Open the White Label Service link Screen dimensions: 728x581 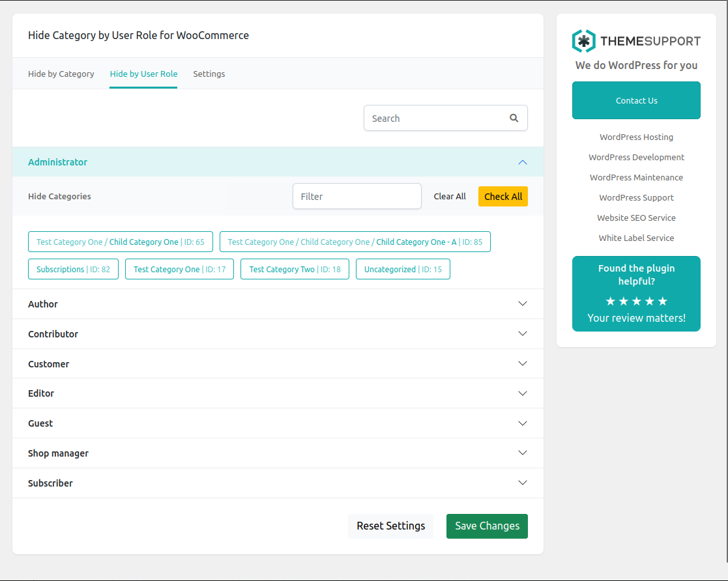pos(636,238)
